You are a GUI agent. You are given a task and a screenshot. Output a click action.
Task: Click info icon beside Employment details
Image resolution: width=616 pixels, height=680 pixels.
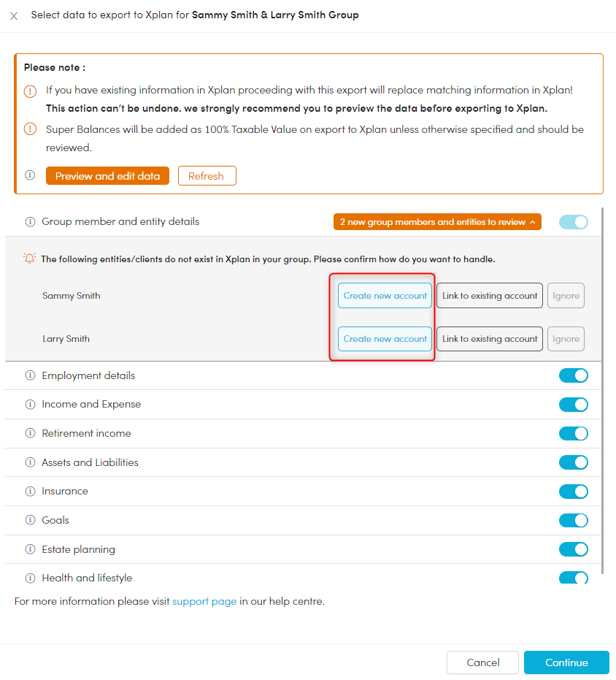[x=30, y=375]
